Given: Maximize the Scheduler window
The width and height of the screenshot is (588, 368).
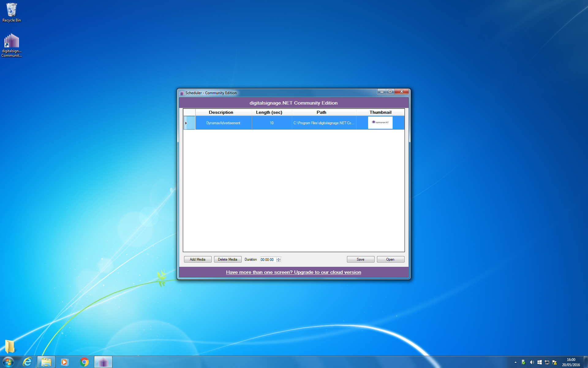Looking at the screenshot, I should click(390, 92).
